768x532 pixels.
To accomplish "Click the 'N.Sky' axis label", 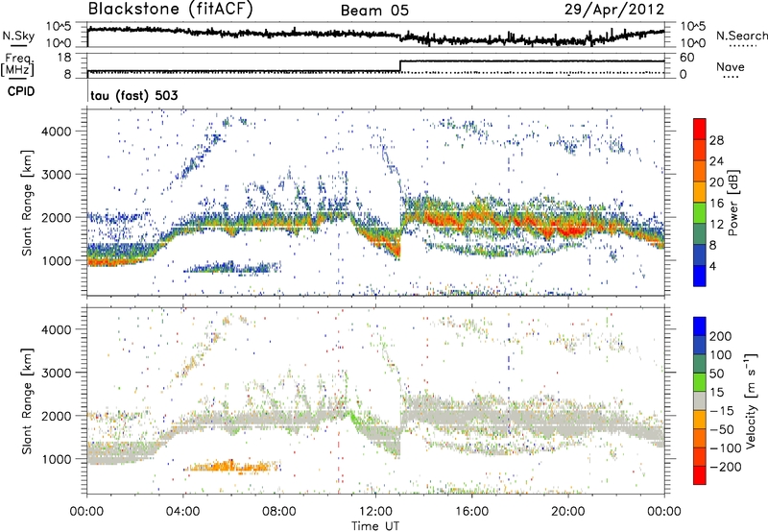I will tap(18, 36).
